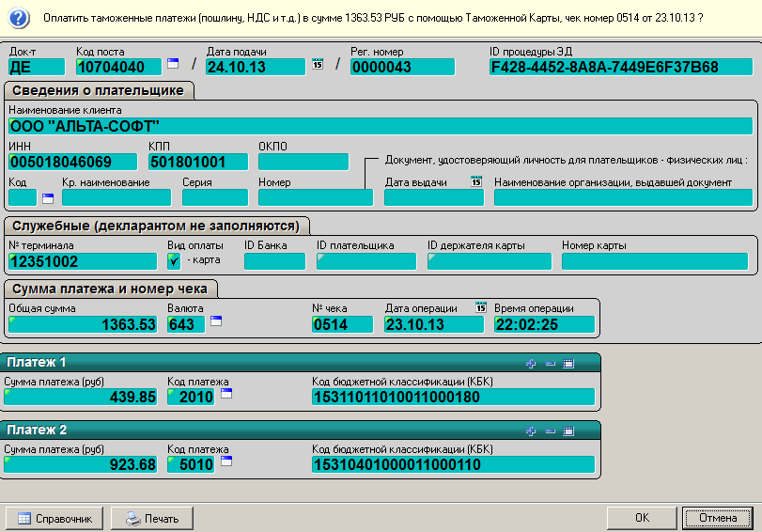Open lookup list beside Валюта 643 field
762x532 pixels.
215,321
